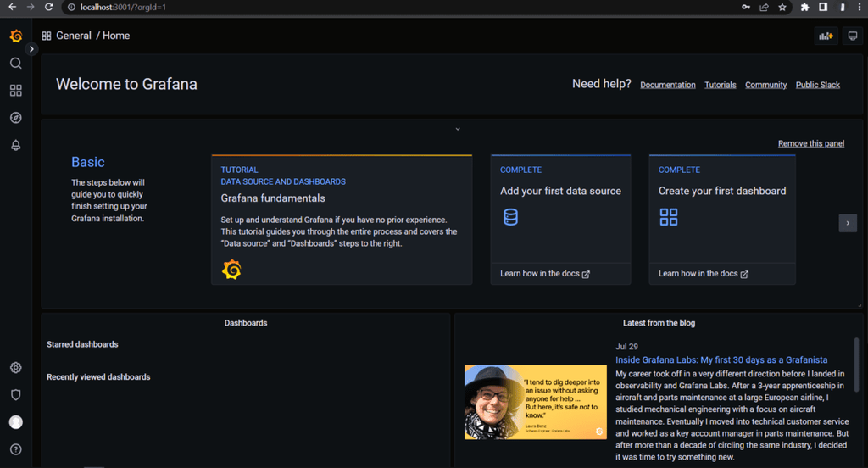Image resolution: width=868 pixels, height=468 pixels.
Task: Click the Latest from the blog panel title
Action: 659,323
